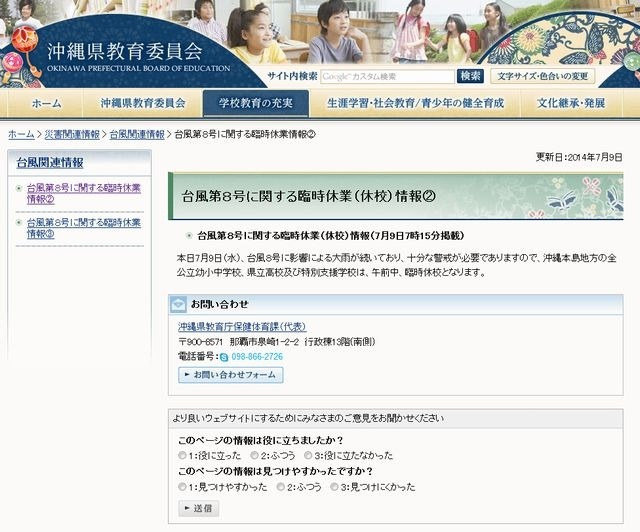Select radio 1:見つけやすかった

[x=182, y=486]
